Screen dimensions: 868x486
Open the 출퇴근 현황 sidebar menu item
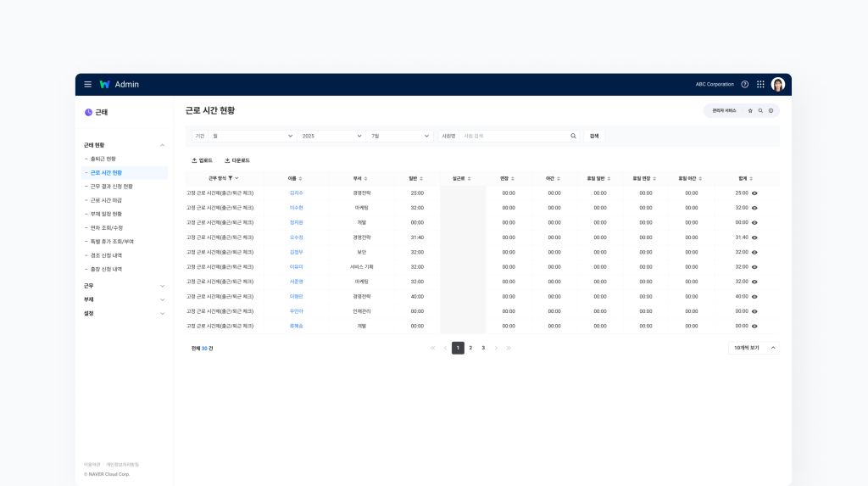[103, 159]
